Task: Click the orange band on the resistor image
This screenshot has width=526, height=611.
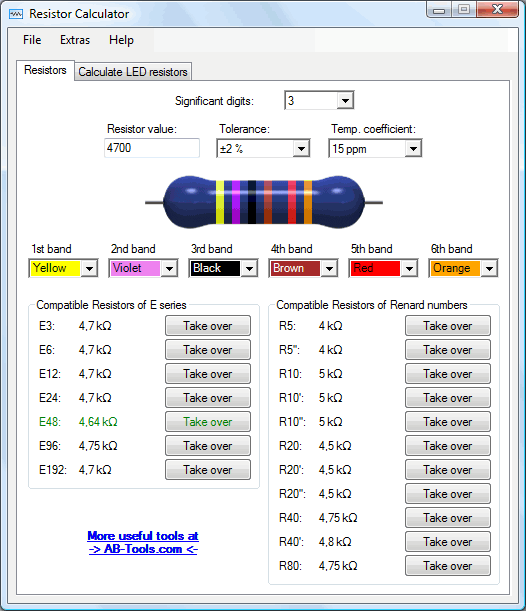Action: coord(308,202)
